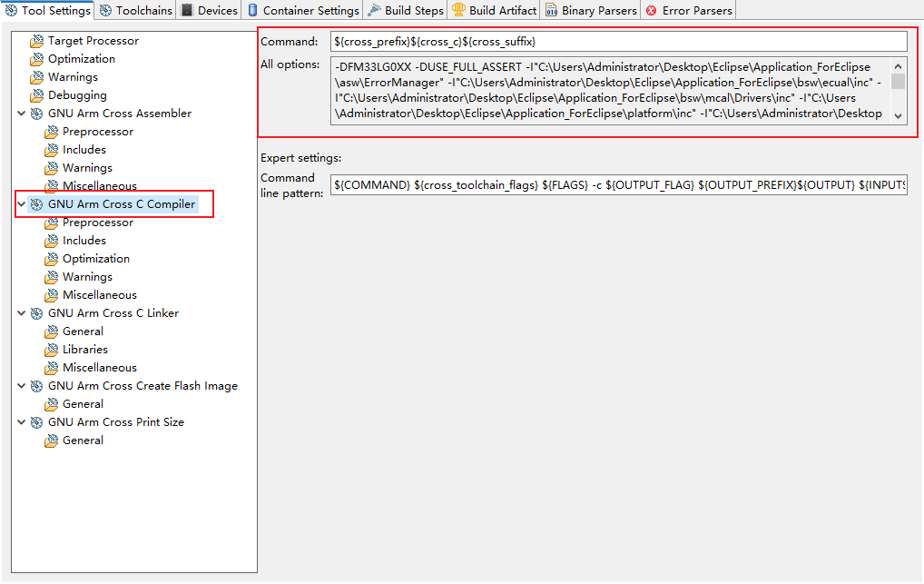Select GNU Arm Cross Create Flash Image

click(x=143, y=386)
